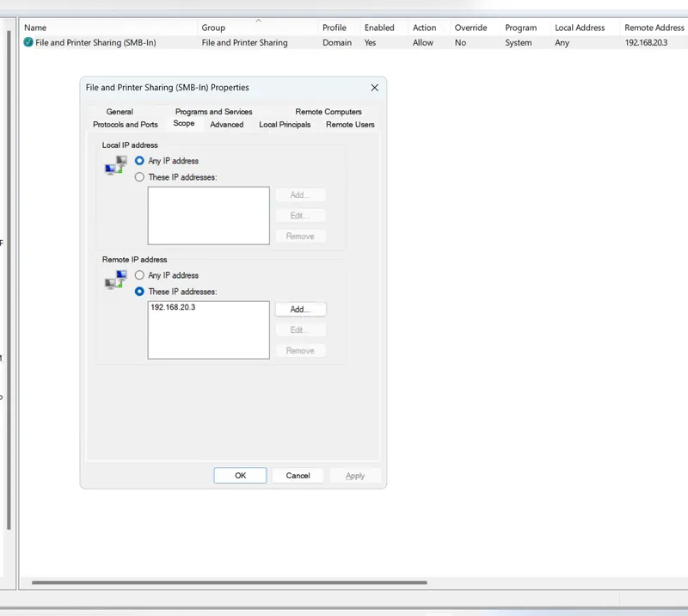The height and width of the screenshot is (616, 688).
Task: Click the No value in the Override column
Action: pos(460,43)
